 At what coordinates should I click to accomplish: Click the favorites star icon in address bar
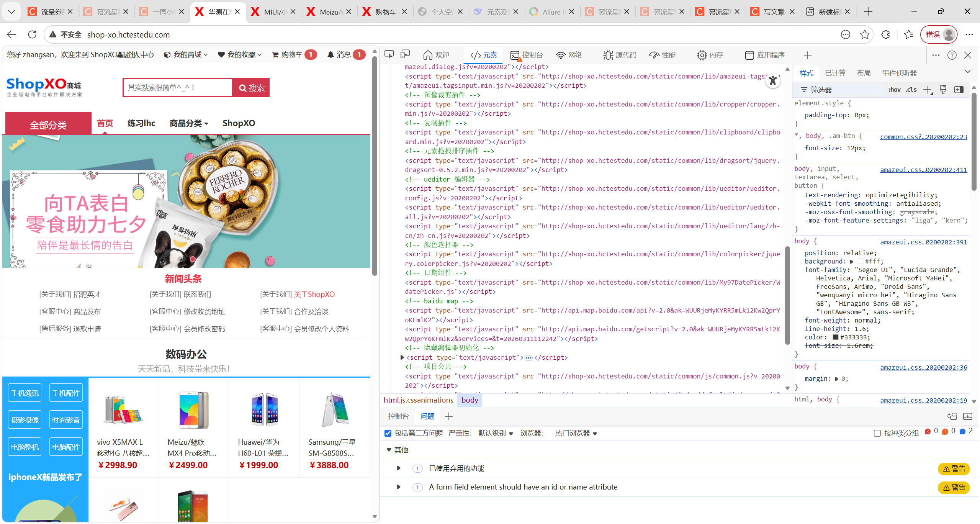coord(864,34)
